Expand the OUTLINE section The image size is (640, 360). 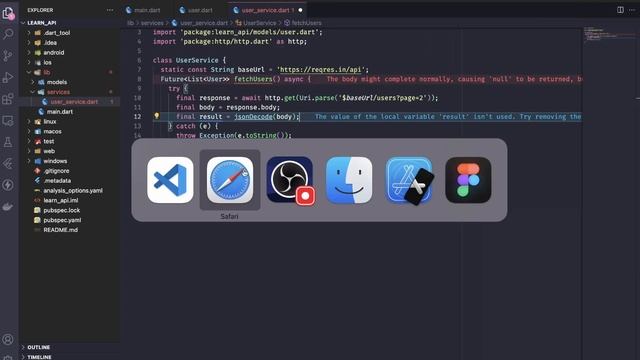click(38, 347)
